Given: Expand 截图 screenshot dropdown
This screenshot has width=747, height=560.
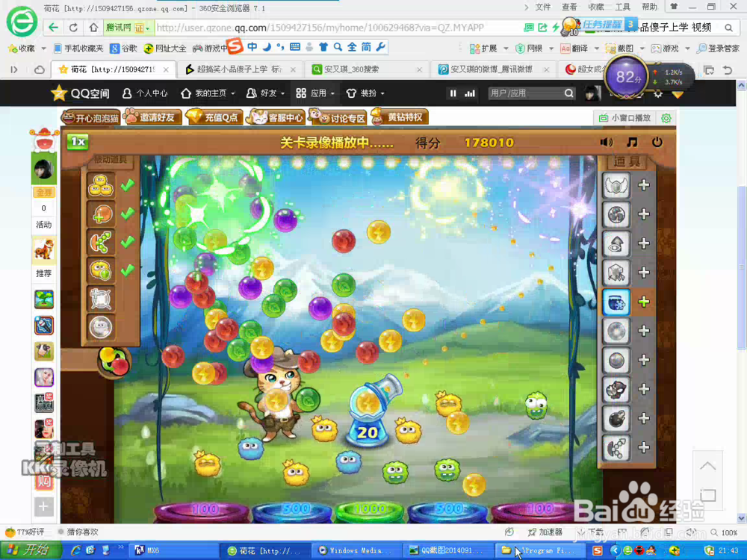Looking at the screenshot, I should (x=625, y=48).
